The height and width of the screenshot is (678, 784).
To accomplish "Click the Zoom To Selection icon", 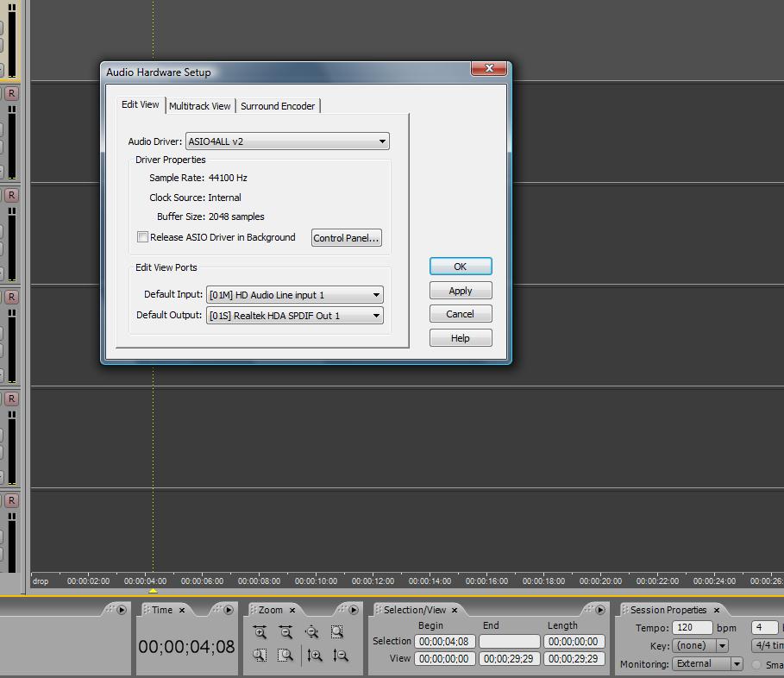I will 337,632.
